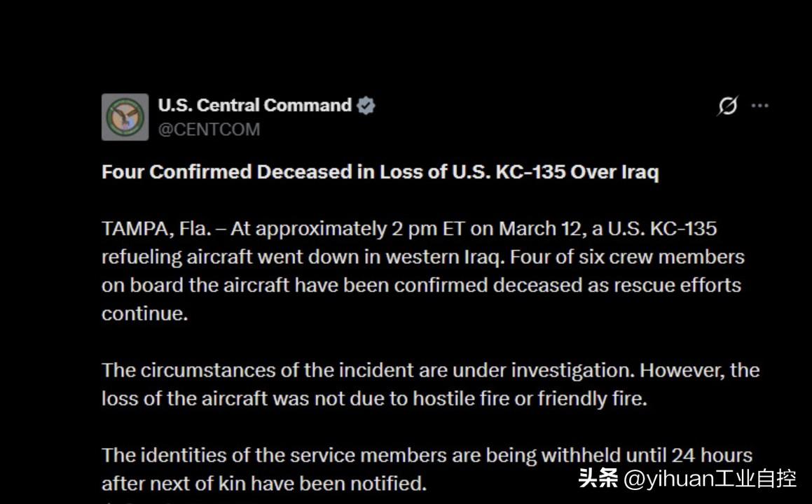This screenshot has height=504, width=812.
Task: Click the 'hostile fire or friendly fire' phrase
Action: tap(530, 399)
